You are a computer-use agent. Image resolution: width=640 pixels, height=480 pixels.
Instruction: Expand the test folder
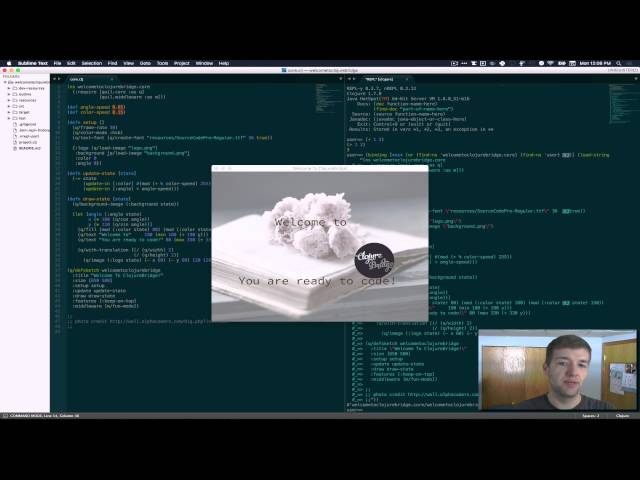click(9, 118)
